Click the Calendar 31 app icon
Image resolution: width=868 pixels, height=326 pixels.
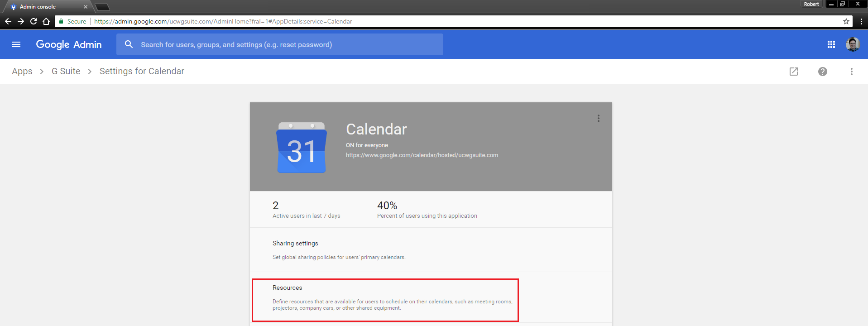[x=302, y=148]
